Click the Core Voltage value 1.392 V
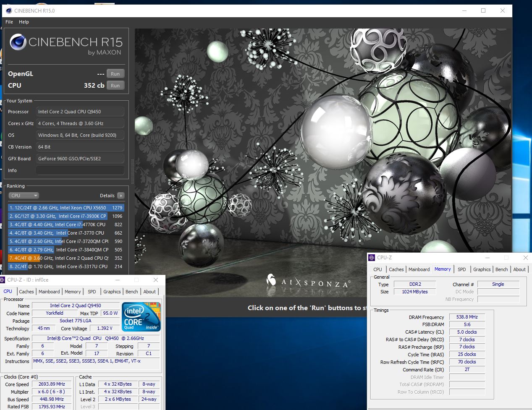Screen dimensions: 532x410 tap(104, 328)
